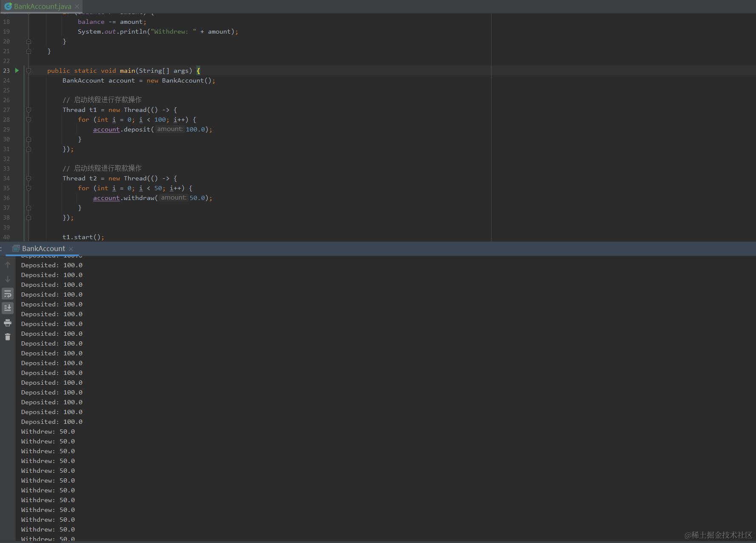This screenshot has width=756, height=543.
Task: Collapse the t1 lambda block at line 27
Action: 28,110
